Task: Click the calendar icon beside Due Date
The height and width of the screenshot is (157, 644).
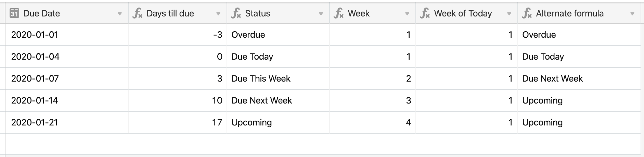Action: tap(14, 14)
